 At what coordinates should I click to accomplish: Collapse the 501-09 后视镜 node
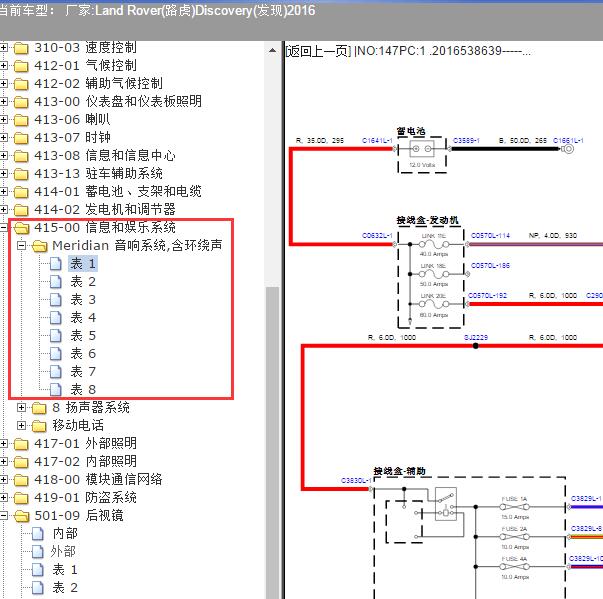[3, 516]
